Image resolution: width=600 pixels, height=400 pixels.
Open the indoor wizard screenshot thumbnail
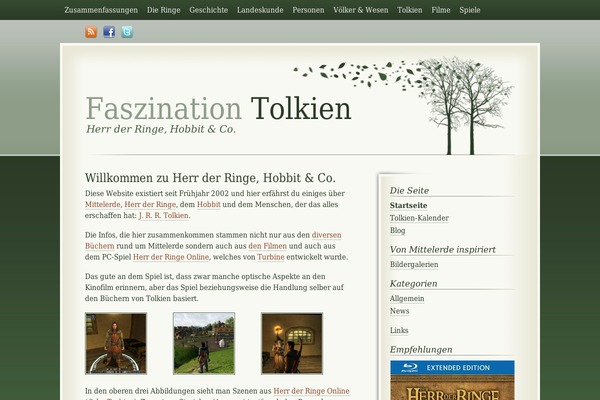(x=292, y=343)
